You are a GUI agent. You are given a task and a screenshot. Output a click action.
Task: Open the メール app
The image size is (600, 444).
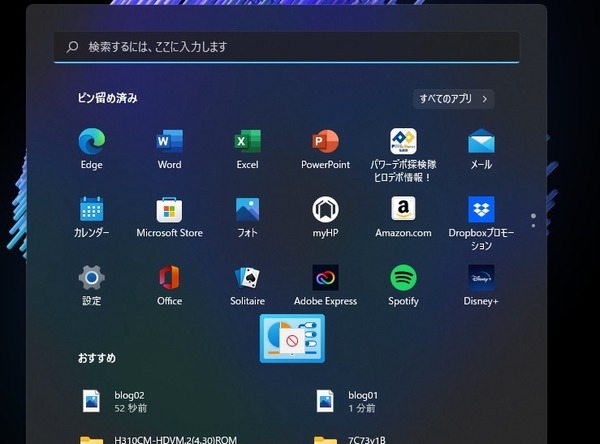tap(481, 149)
